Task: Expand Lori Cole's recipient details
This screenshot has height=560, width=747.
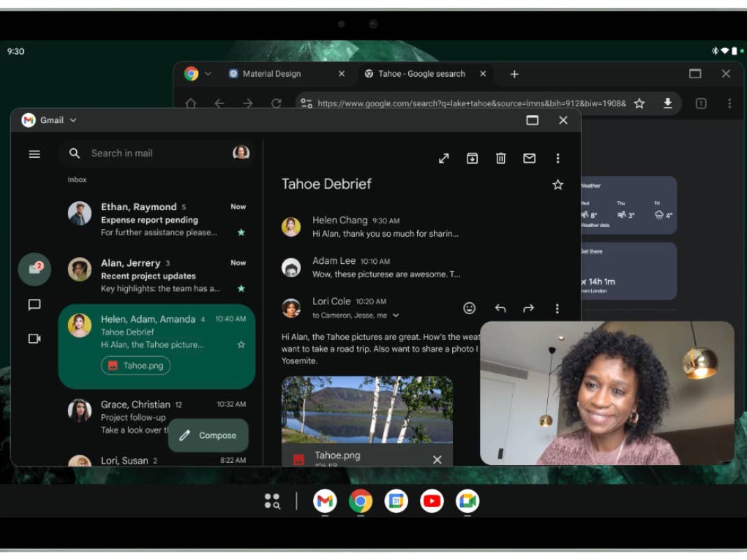Action: pos(396,315)
